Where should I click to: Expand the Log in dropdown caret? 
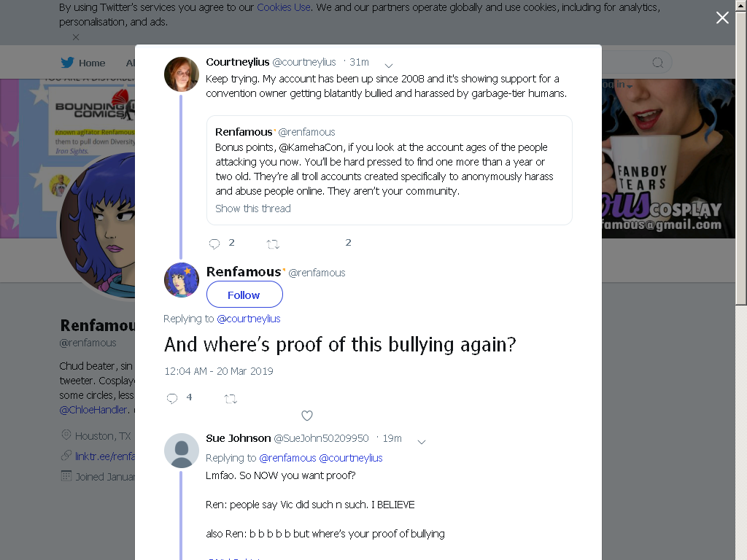tap(630, 86)
